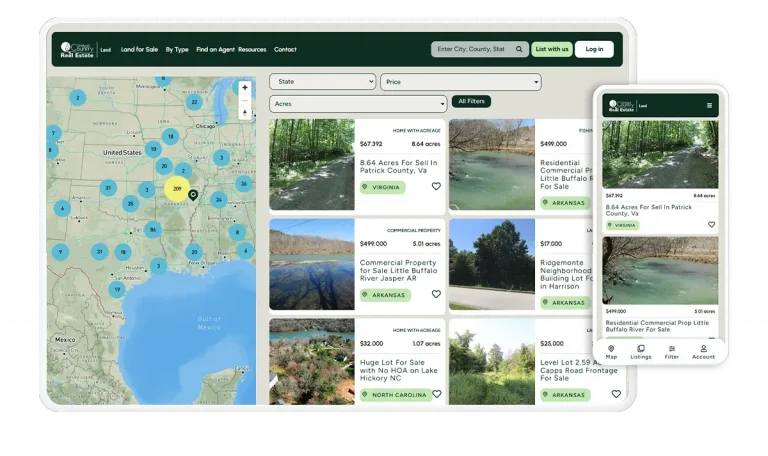This screenshot has width=768, height=456.
Task: Click the List with us button
Action: (x=551, y=49)
